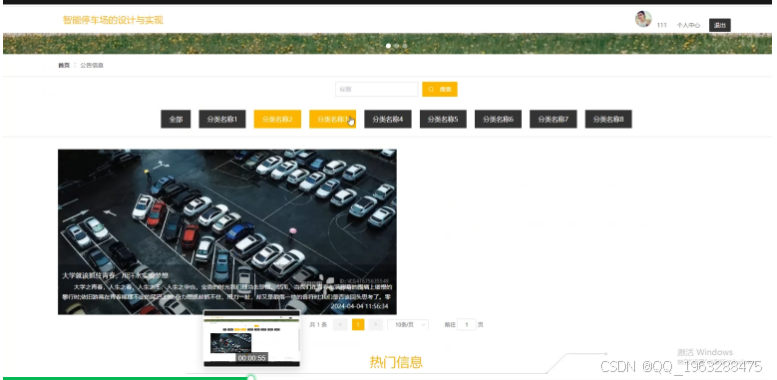
Task: Select the third carousel indicator dot
Action: click(405, 46)
